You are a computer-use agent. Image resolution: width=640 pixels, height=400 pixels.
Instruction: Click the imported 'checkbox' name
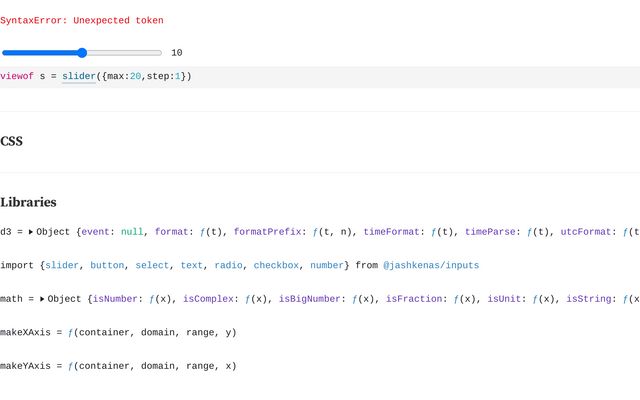click(277, 266)
